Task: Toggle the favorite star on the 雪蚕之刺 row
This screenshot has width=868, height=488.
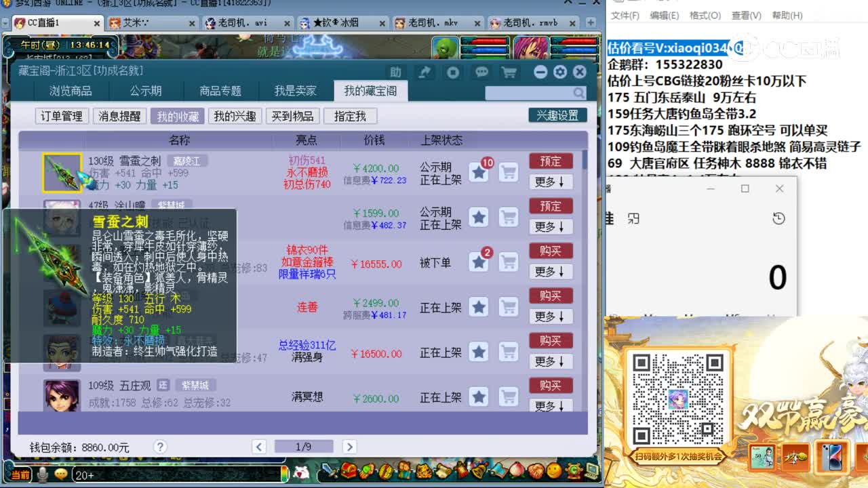Action: click(x=479, y=173)
